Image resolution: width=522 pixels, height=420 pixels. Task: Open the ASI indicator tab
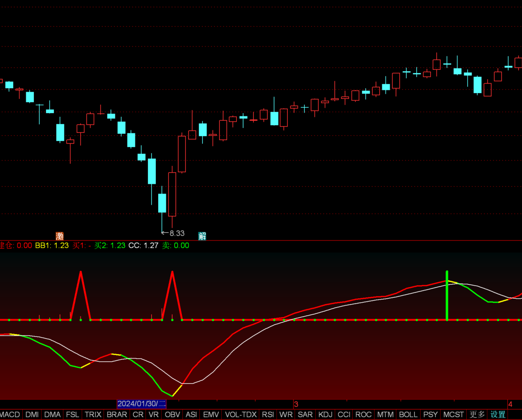pos(192,414)
